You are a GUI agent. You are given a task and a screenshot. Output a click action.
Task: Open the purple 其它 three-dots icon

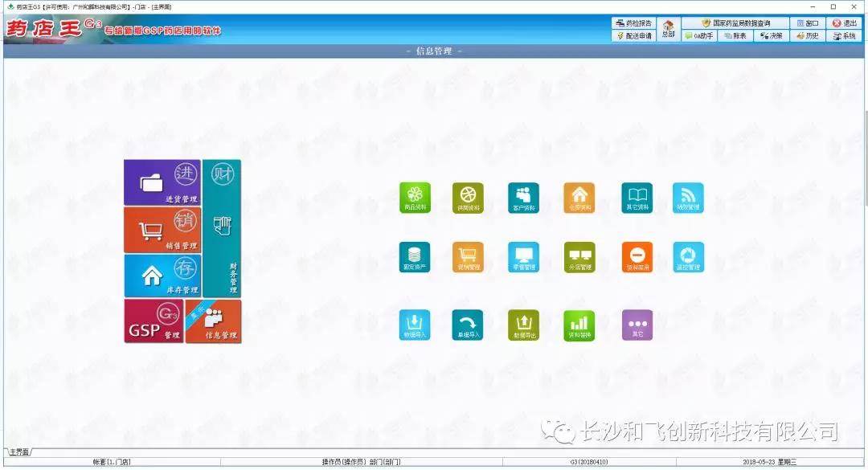click(637, 325)
